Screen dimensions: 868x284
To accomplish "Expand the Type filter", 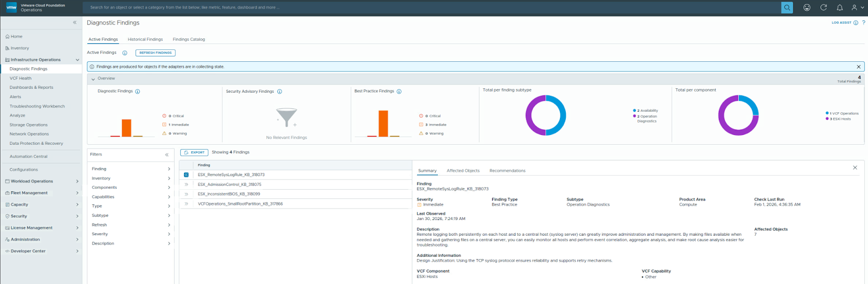I will [169, 206].
